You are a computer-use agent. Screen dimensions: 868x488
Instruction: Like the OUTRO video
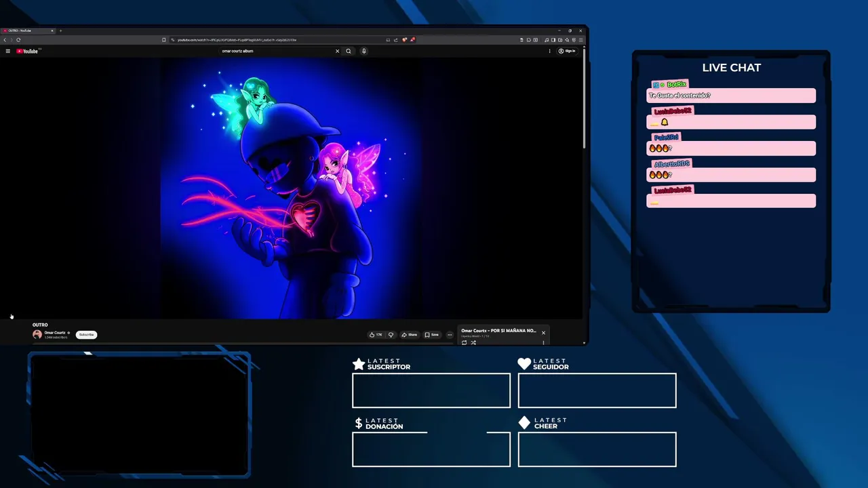point(376,335)
